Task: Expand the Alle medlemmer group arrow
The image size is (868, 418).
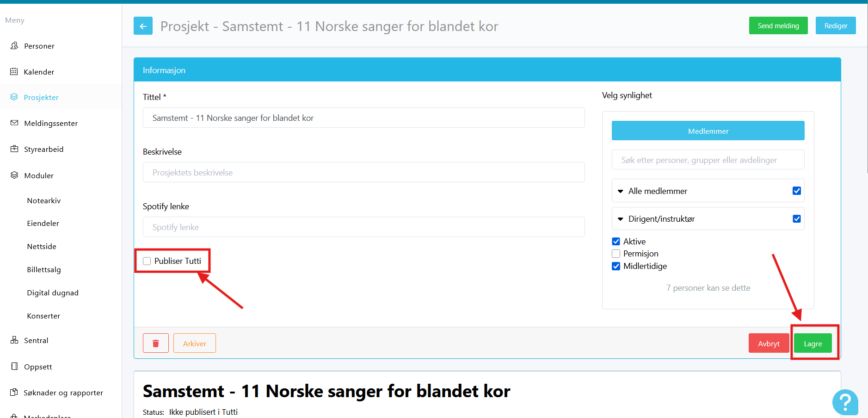Action: pyautogui.click(x=621, y=191)
